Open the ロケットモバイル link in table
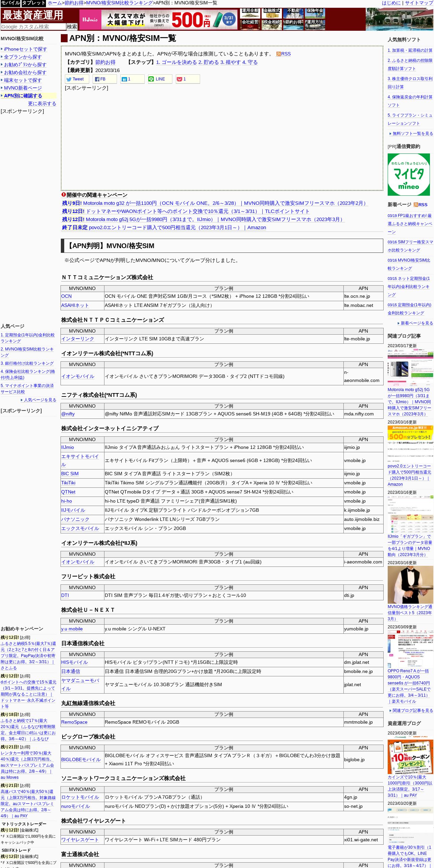The image size is (434, 868). [80, 797]
